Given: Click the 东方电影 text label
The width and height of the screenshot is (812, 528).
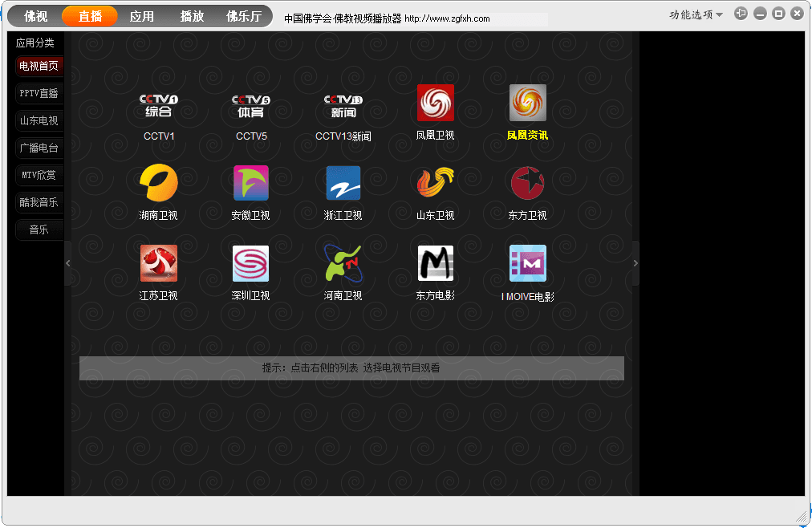Looking at the screenshot, I should (x=436, y=295).
